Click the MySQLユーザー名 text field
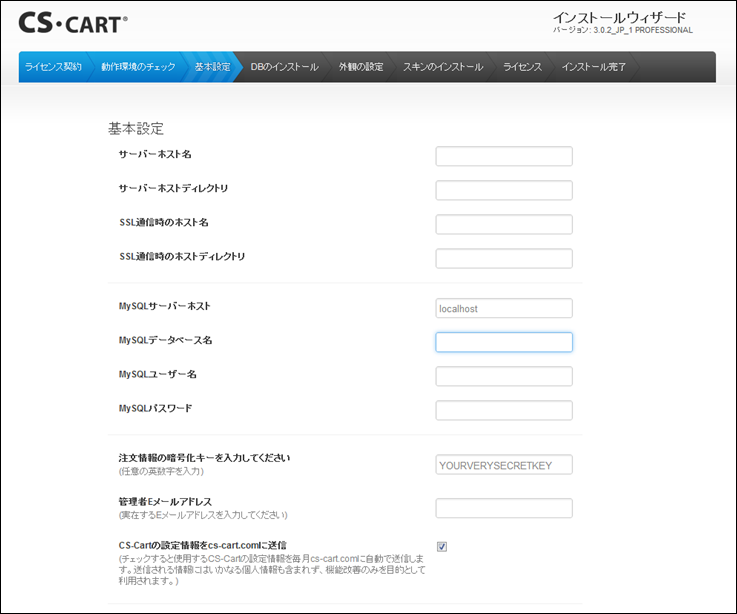This screenshot has height=614, width=737. (504, 376)
